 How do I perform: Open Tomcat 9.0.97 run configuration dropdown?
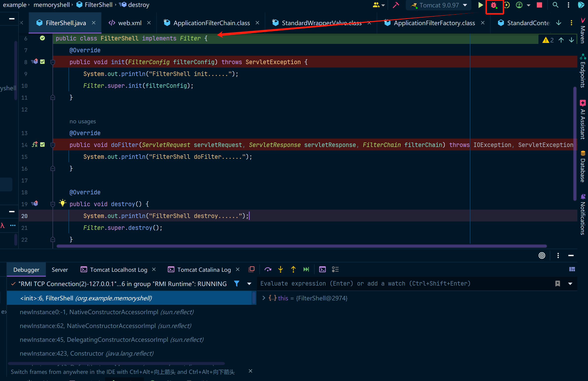(x=439, y=5)
